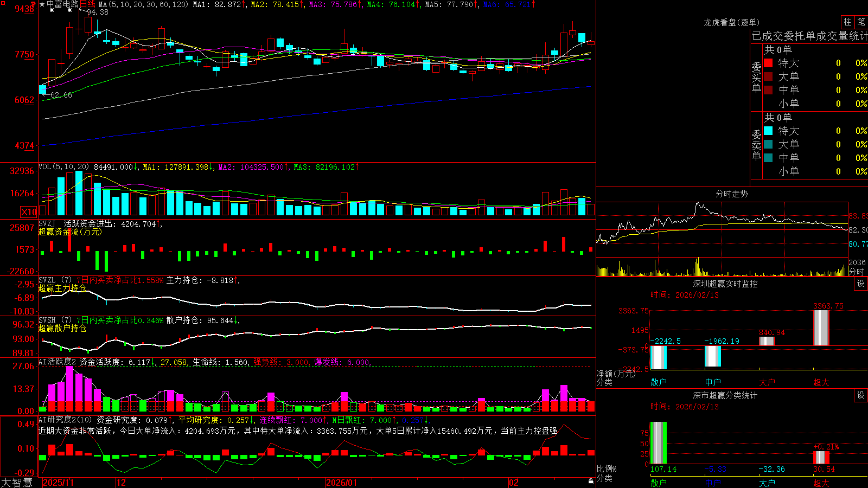Click the 已成交委托单成交量统计 header
868x488 pixels.
click(x=809, y=36)
